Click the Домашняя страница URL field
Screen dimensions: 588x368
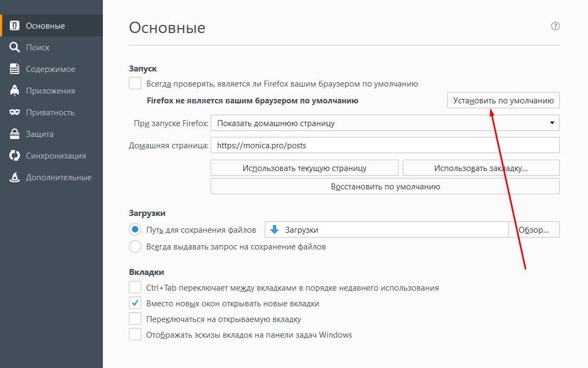tap(385, 145)
